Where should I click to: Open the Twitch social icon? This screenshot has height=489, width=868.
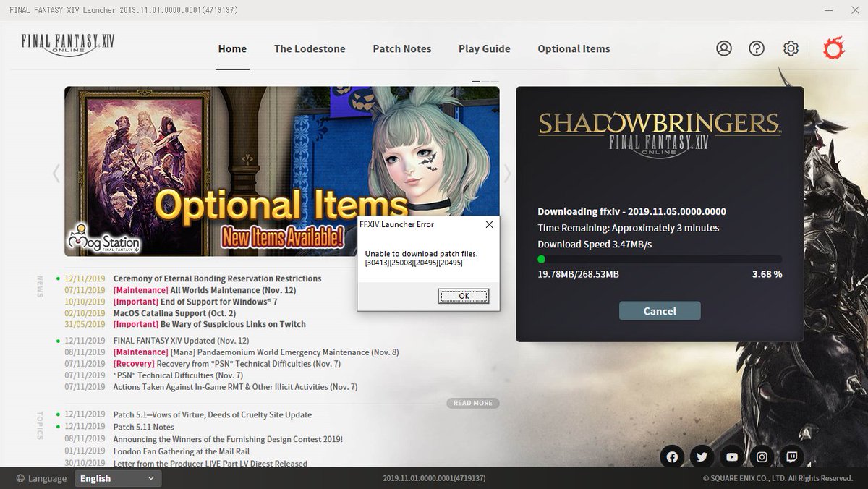coord(792,456)
